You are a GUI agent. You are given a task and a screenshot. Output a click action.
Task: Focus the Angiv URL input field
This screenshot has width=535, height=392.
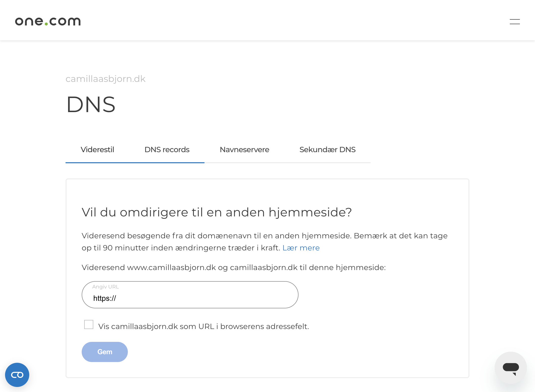190,295
